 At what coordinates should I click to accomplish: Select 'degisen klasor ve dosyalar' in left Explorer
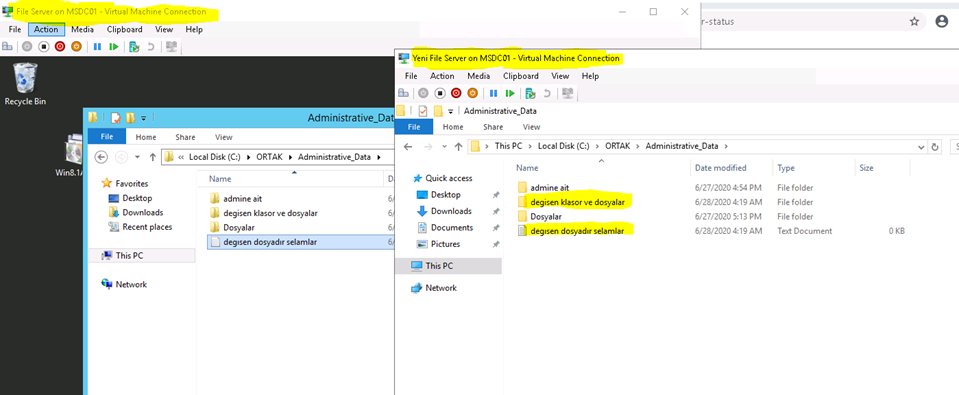click(270, 213)
